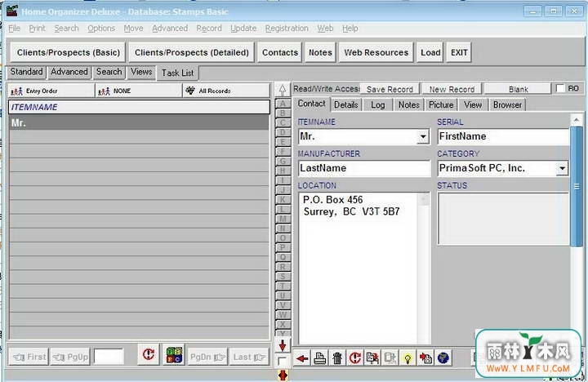Click the SERIAL field containing FirstName
Screen dimensions: 588x382
tap(503, 136)
